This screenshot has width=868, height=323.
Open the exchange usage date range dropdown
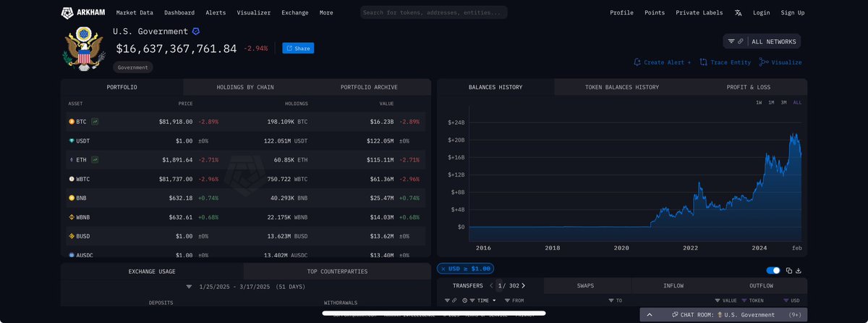coord(190,287)
